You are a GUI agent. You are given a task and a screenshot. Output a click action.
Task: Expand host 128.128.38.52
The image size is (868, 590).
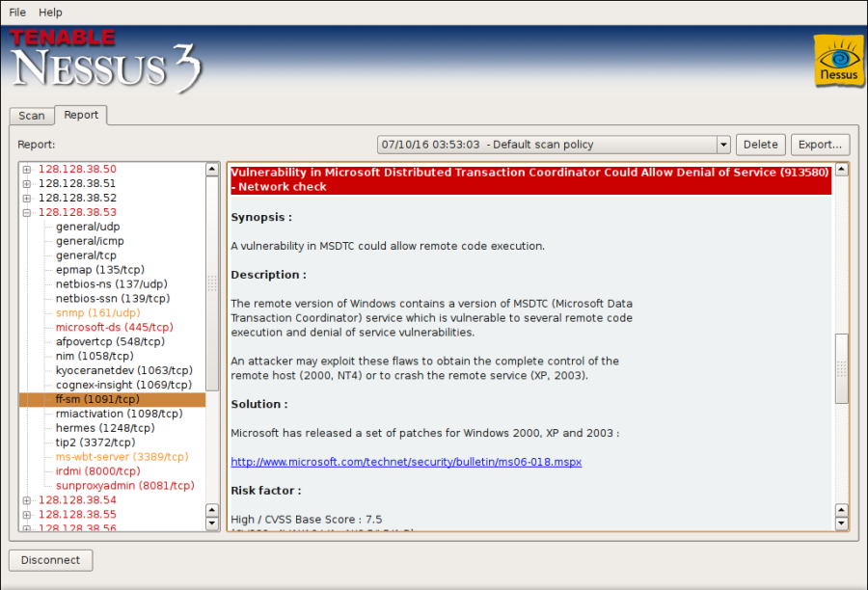click(x=27, y=199)
